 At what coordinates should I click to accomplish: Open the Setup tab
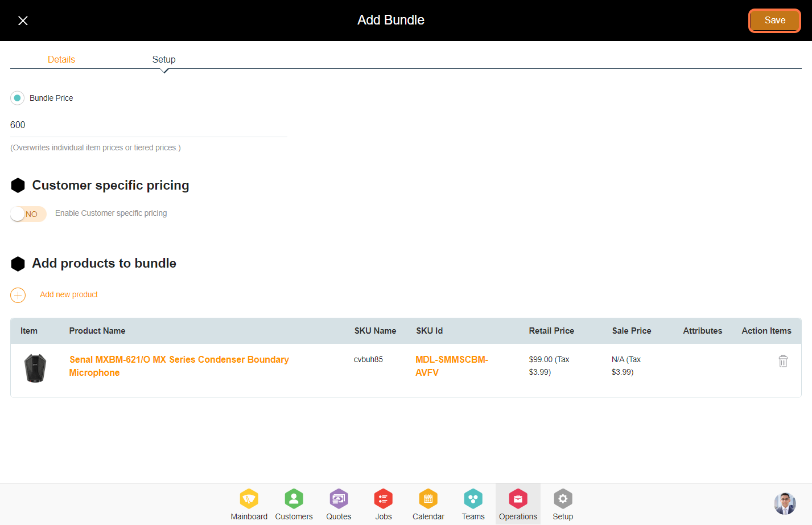pyautogui.click(x=164, y=59)
